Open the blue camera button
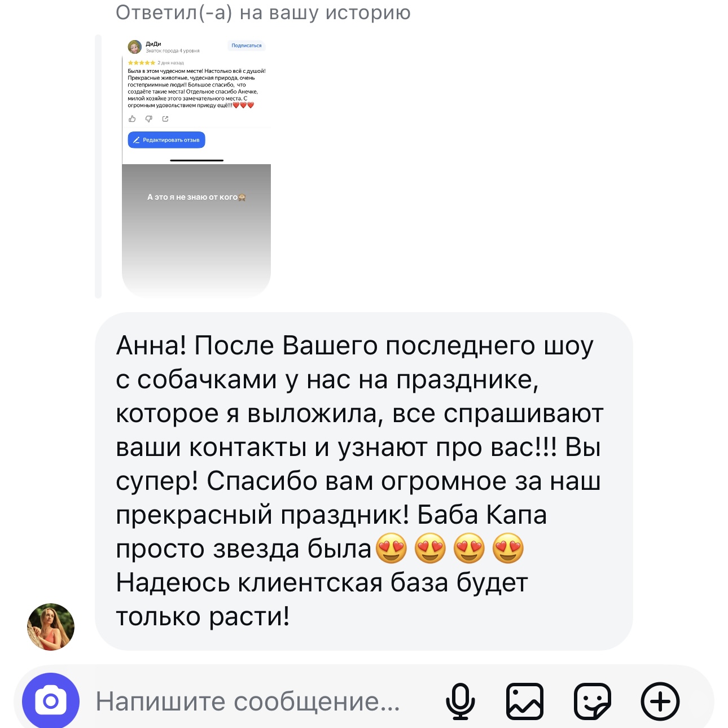 51,701
